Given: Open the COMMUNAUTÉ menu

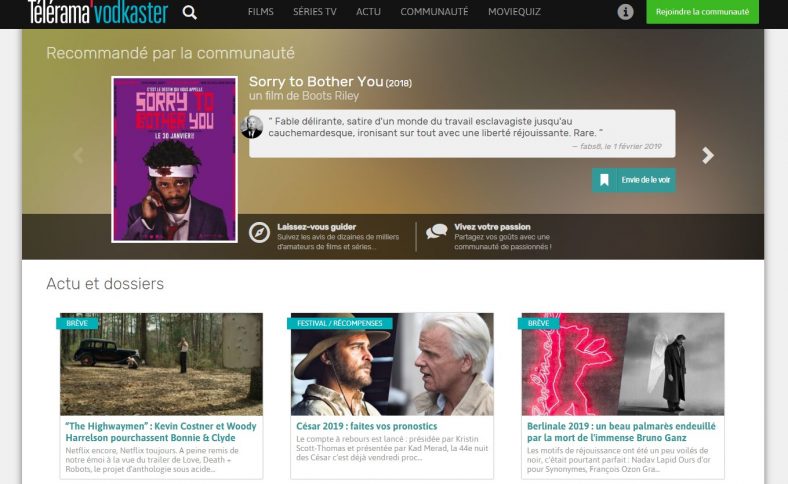Looking at the screenshot, I should (434, 12).
